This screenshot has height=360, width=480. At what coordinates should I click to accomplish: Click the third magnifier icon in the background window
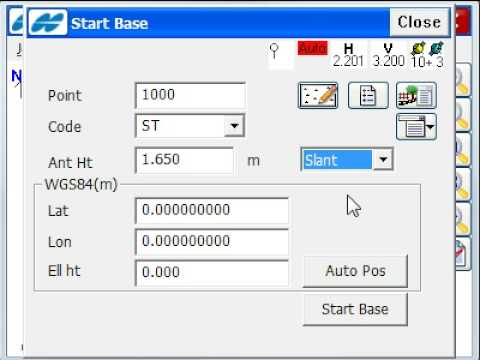coord(463,150)
